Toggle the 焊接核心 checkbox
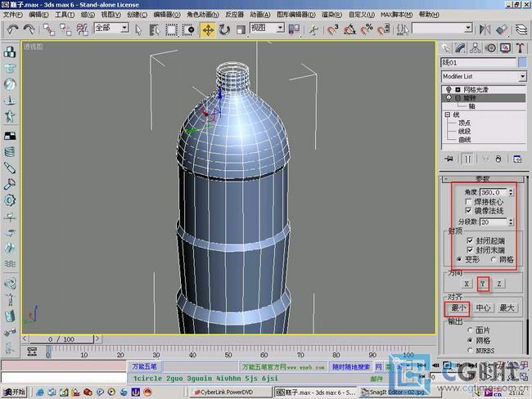Image resolution: width=532 pixels, height=399 pixels. (468, 202)
